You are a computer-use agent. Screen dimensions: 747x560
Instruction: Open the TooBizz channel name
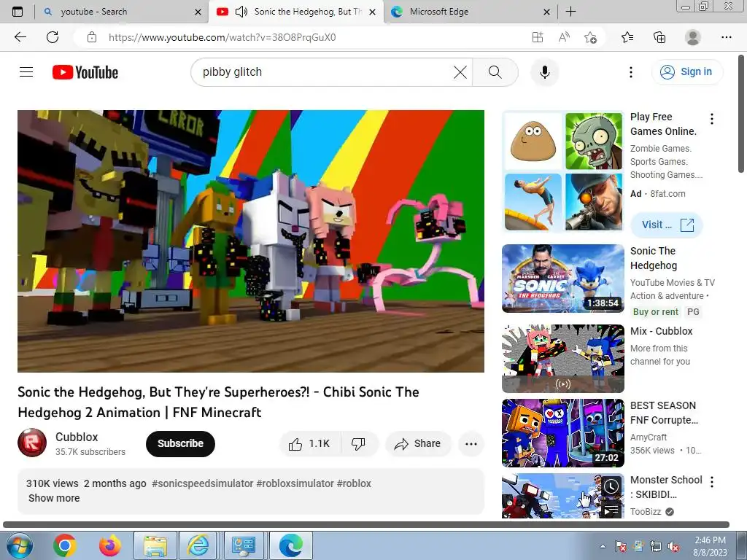[646, 511]
